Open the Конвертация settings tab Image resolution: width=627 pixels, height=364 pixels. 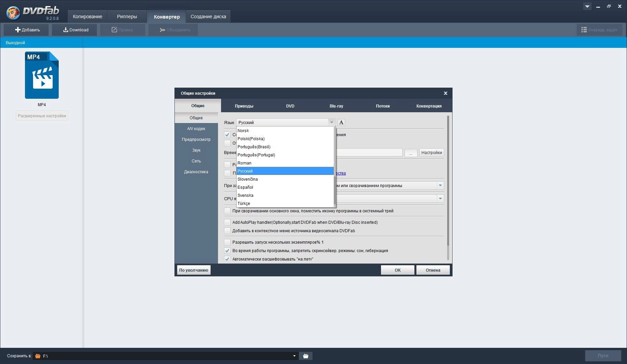pyautogui.click(x=429, y=106)
